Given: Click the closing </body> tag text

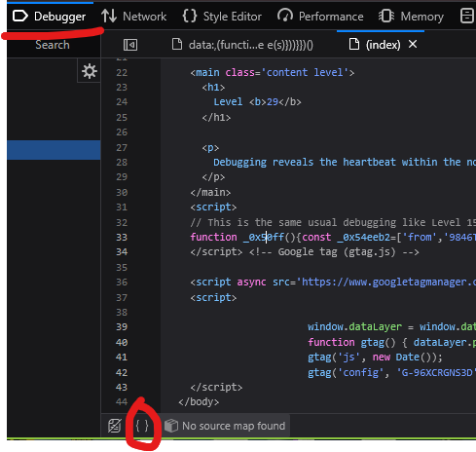Looking at the screenshot, I should 199,402.
